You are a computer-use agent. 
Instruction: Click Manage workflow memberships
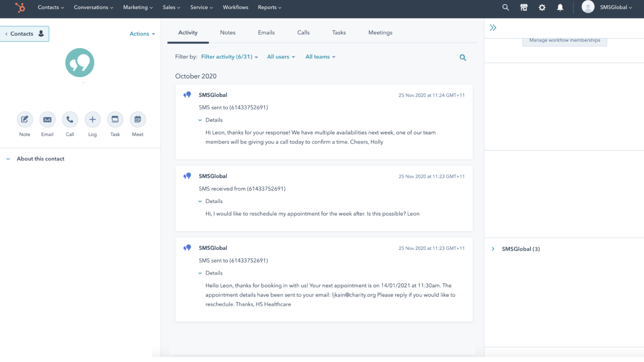(564, 40)
